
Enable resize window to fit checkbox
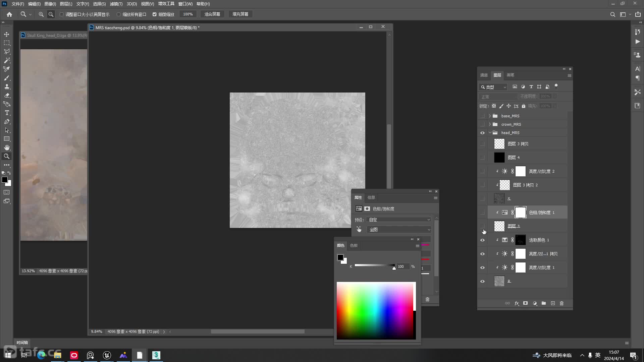point(62,14)
